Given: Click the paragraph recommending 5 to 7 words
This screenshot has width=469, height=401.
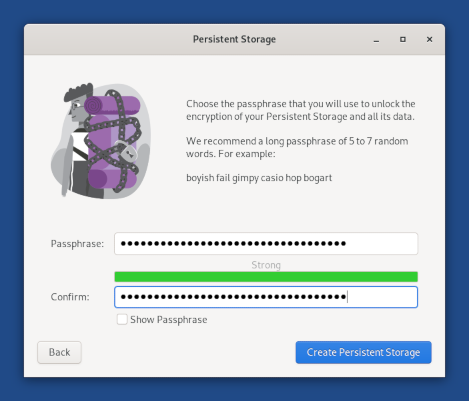Looking at the screenshot, I should click(297, 147).
